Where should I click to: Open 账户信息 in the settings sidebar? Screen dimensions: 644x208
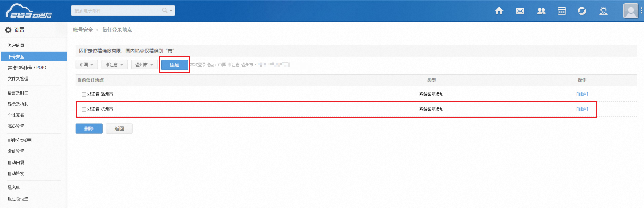[x=16, y=45]
